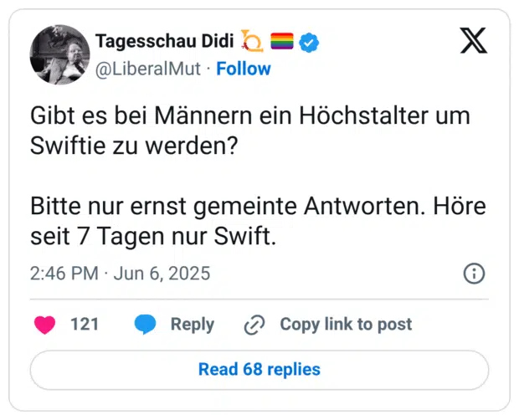This screenshot has width=519, height=420.
Task: Click the chain link copy icon
Action: click(254, 325)
